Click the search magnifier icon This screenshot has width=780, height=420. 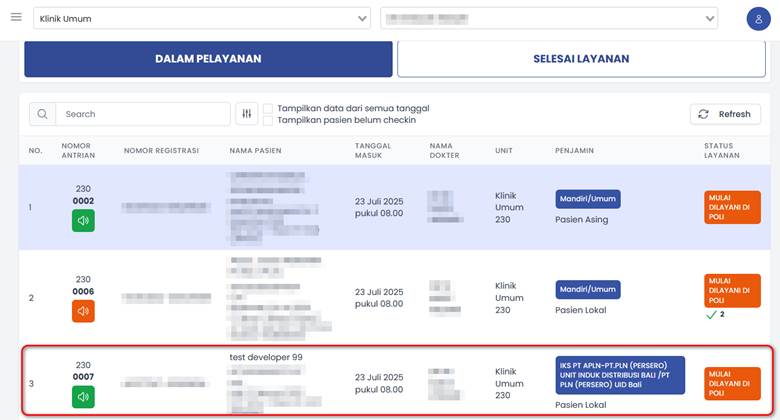tap(43, 114)
